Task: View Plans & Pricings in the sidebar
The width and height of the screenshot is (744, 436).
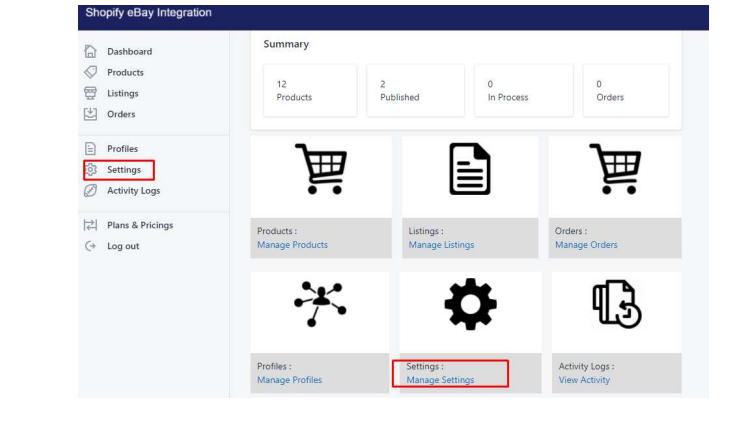Action: point(140,225)
